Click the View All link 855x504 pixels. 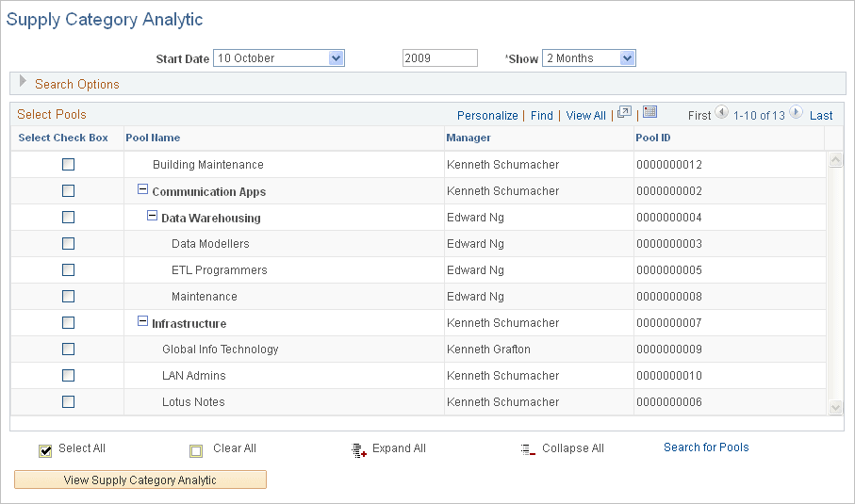tap(585, 116)
